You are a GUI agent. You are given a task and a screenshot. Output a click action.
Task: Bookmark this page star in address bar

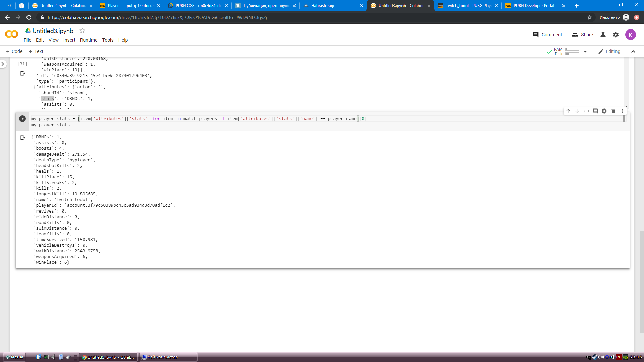tap(590, 17)
